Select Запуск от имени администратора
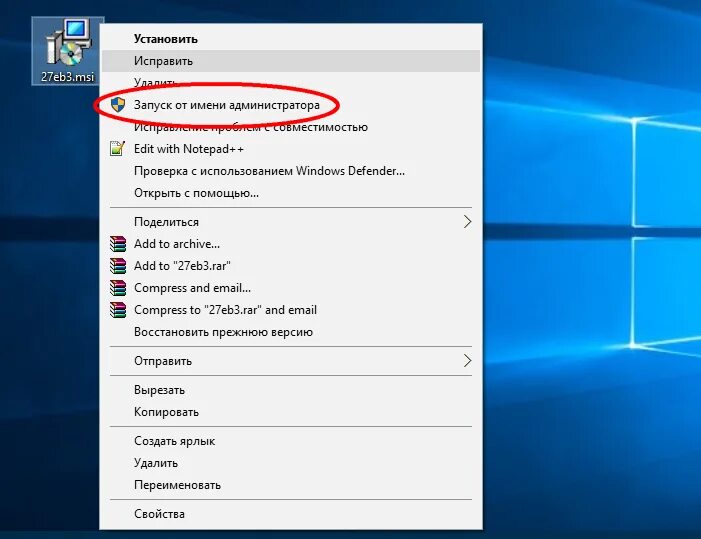The image size is (701, 539). click(x=291, y=105)
